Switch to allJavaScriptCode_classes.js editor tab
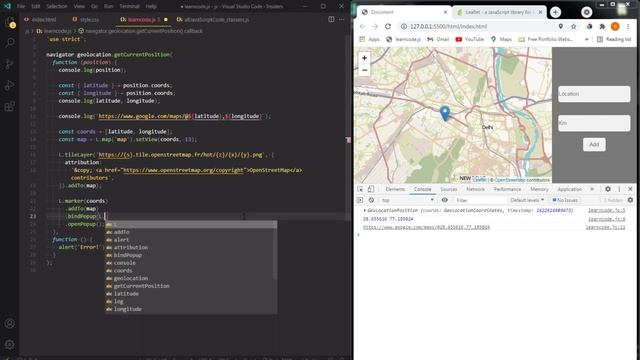Viewport: 640px width, 360px height. pos(213,19)
